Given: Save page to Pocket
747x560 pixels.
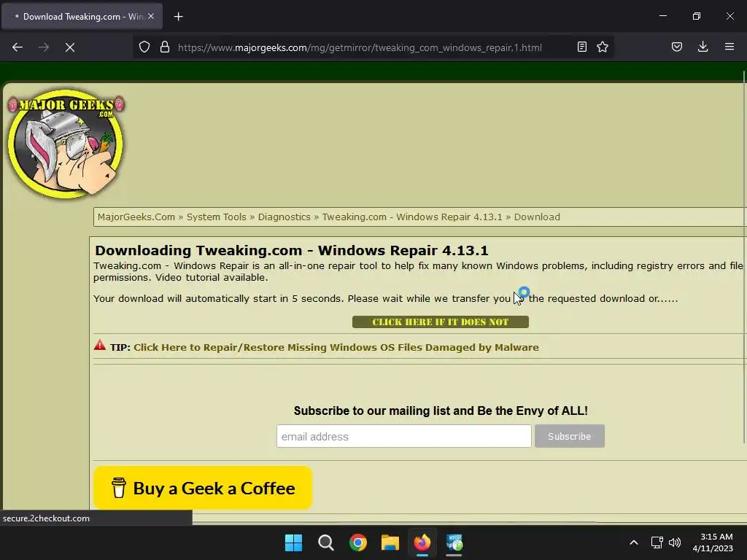Looking at the screenshot, I should (677, 47).
